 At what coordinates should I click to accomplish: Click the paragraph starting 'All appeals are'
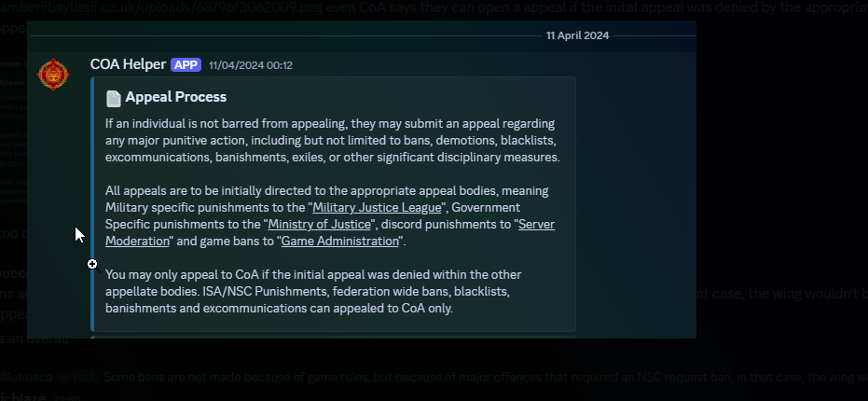(x=330, y=216)
